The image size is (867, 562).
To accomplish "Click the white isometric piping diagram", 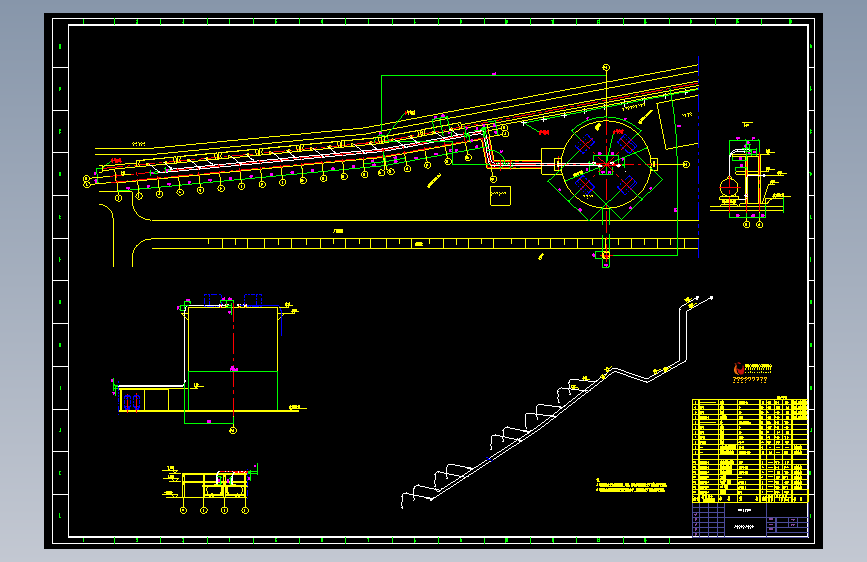I will (557, 402).
